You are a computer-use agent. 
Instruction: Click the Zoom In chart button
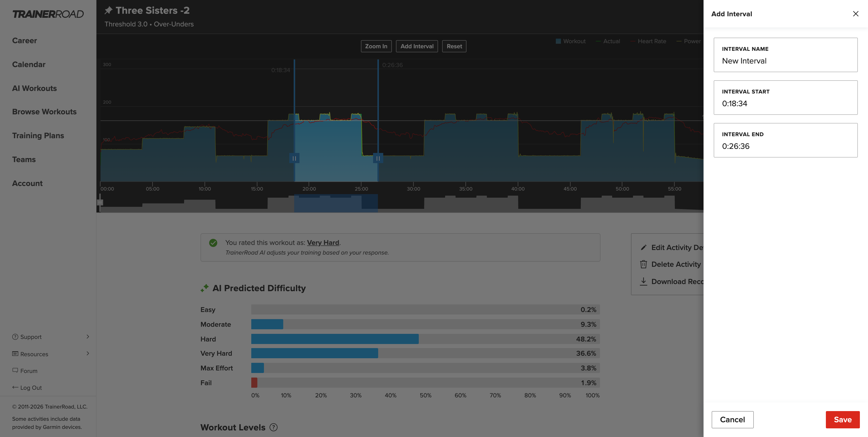(x=376, y=46)
